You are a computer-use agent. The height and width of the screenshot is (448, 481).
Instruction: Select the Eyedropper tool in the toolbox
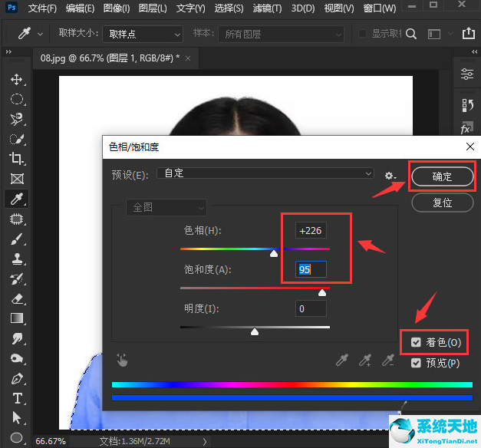click(x=17, y=199)
